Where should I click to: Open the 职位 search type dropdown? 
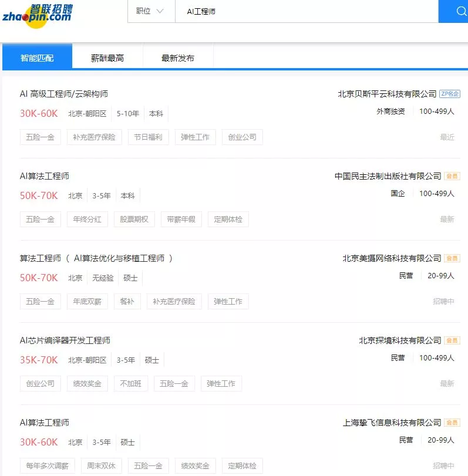[150, 11]
